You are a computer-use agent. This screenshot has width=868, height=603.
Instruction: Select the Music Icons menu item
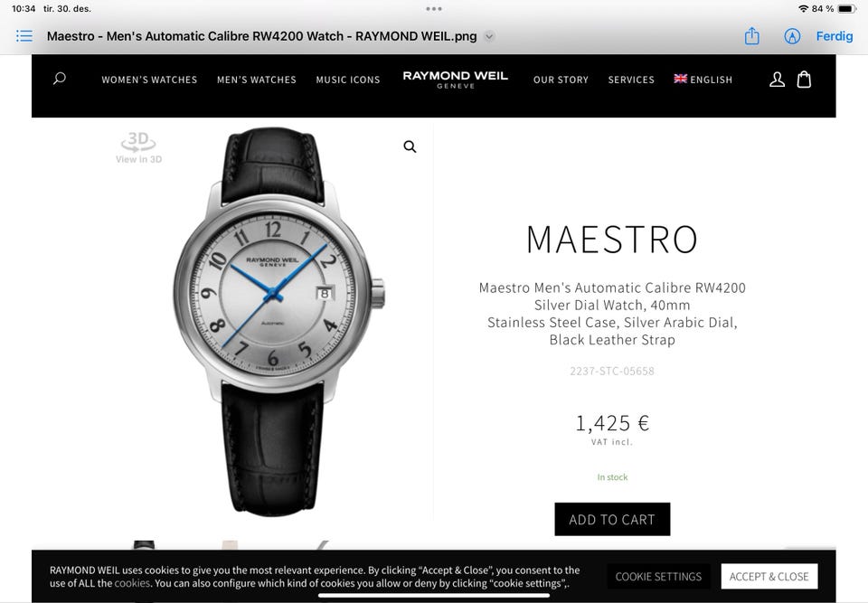coord(348,80)
